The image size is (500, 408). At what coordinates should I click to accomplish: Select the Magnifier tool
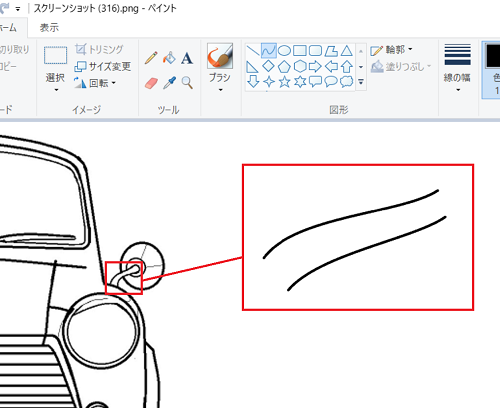point(187,83)
